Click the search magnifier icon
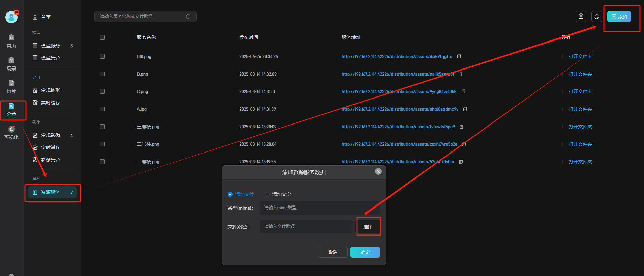The width and height of the screenshot is (644, 276). pos(188,17)
